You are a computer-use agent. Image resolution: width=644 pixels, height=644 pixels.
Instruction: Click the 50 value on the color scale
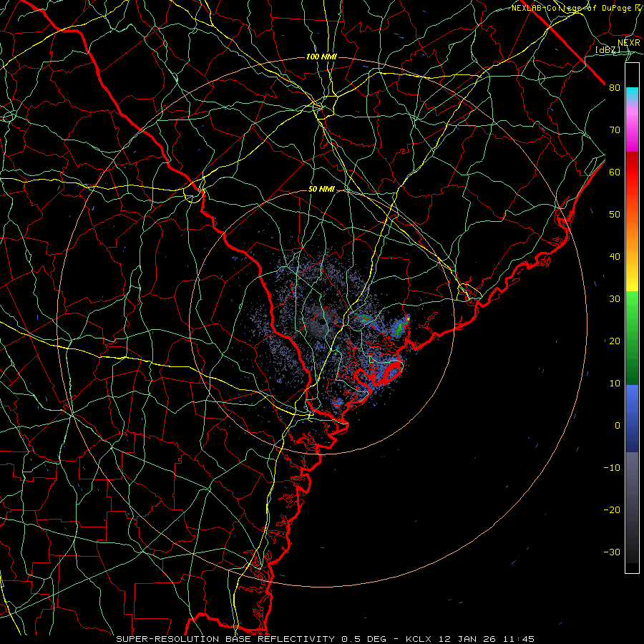point(615,215)
